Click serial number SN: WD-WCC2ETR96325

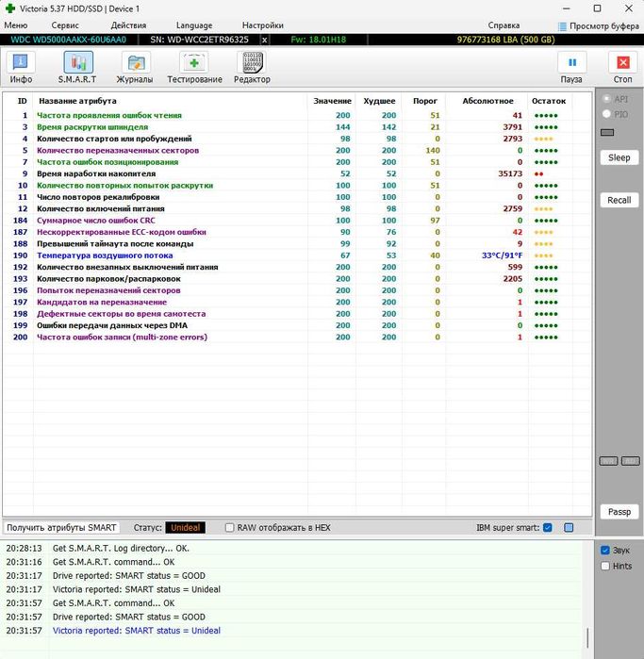(199, 40)
